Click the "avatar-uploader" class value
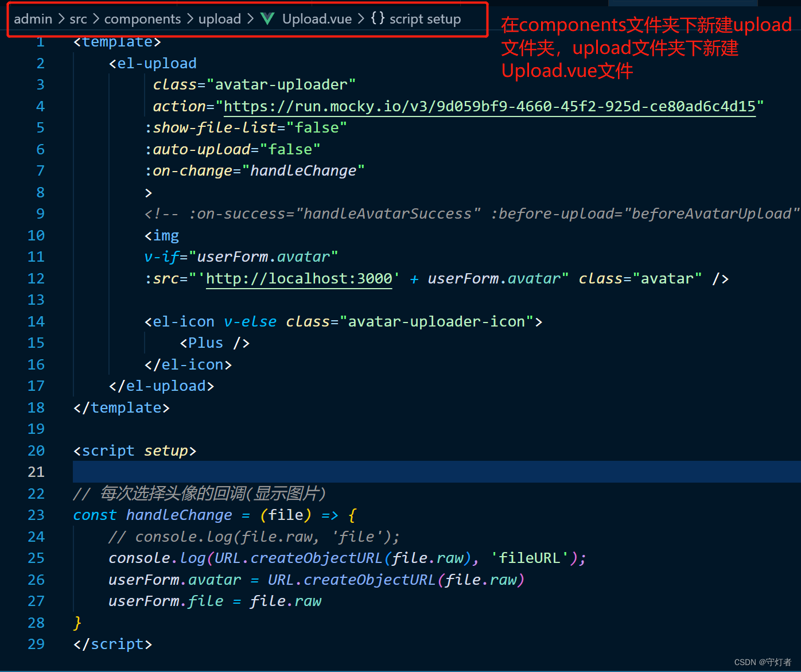The height and width of the screenshot is (672, 801). tap(281, 84)
